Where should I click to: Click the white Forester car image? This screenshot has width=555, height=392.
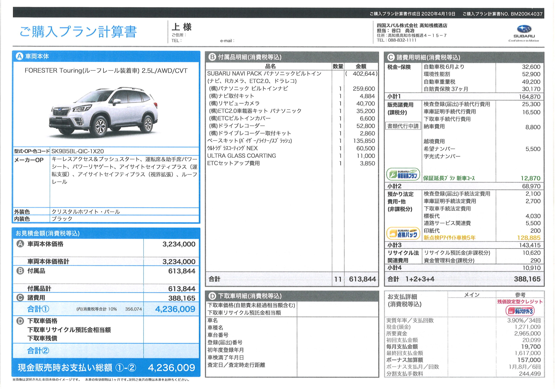[104, 112]
